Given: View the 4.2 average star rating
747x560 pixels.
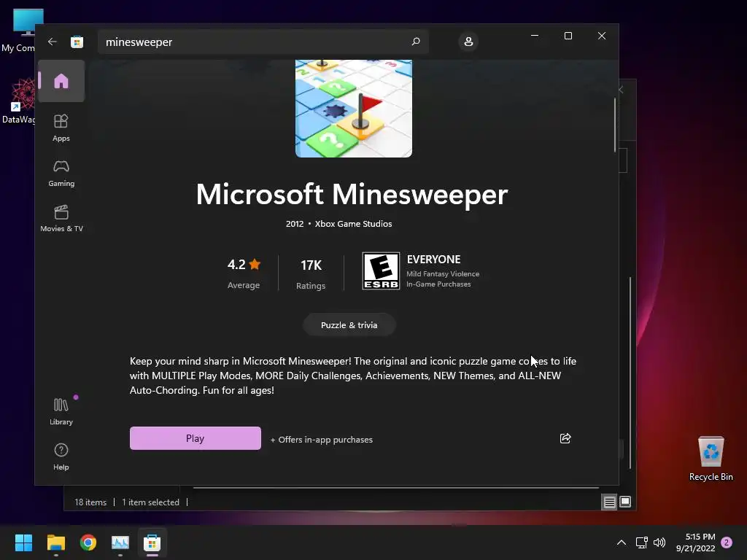Looking at the screenshot, I should [x=244, y=273].
